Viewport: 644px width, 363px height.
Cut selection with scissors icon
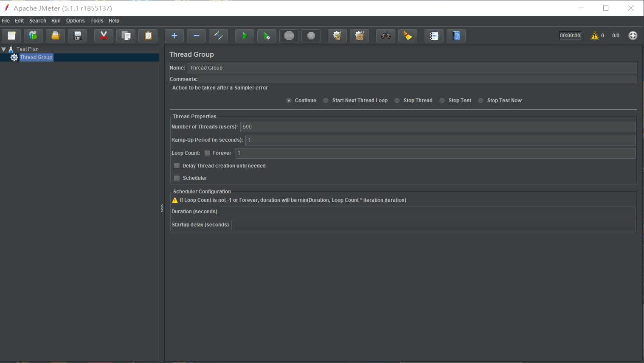click(104, 36)
